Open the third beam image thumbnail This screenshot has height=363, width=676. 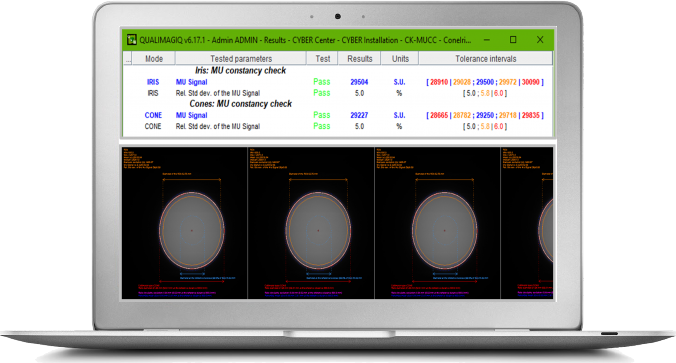pos(438,223)
